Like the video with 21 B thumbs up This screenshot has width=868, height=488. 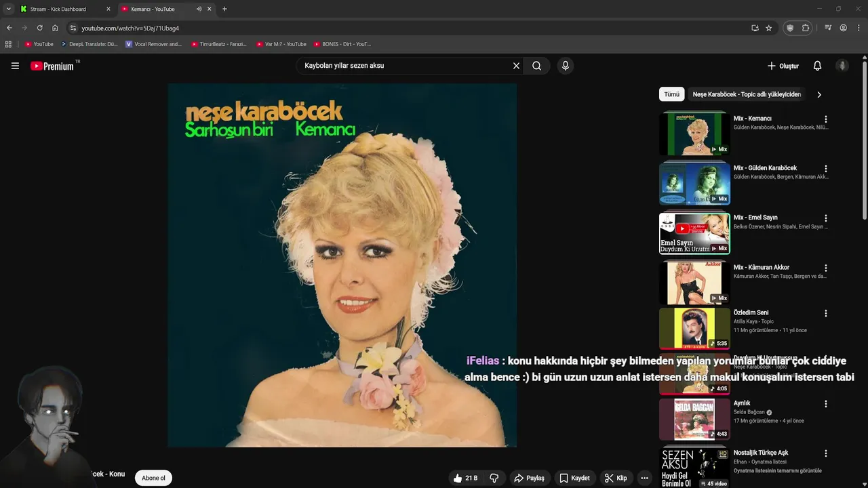pos(466,478)
